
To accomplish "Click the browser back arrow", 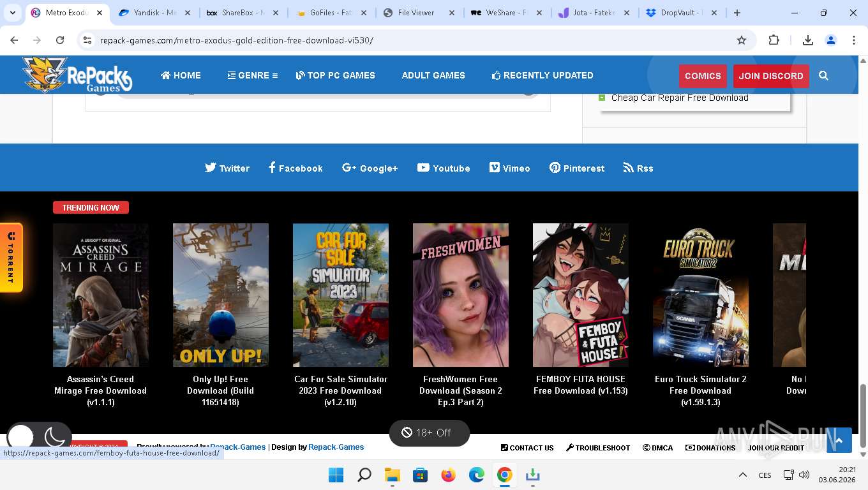I will point(14,40).
